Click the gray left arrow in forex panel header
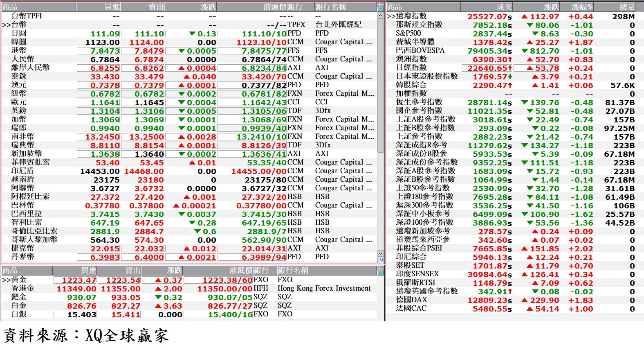 point(380,5)
